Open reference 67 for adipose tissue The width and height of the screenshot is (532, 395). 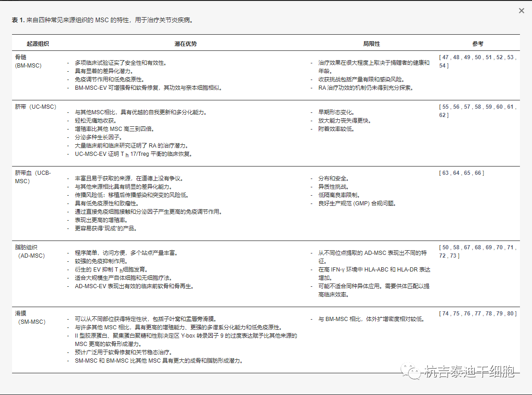coord(467,247)
